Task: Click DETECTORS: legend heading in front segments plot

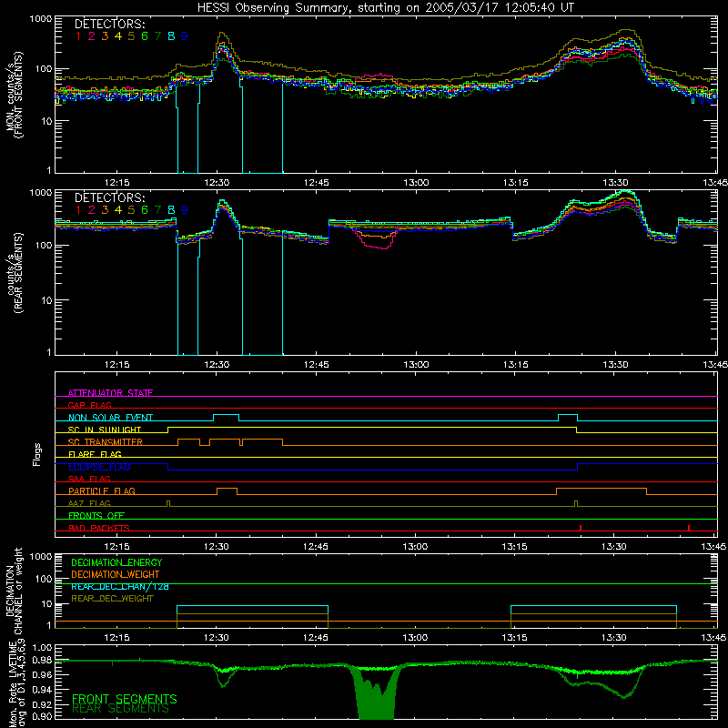Action: tap(110, 24)
